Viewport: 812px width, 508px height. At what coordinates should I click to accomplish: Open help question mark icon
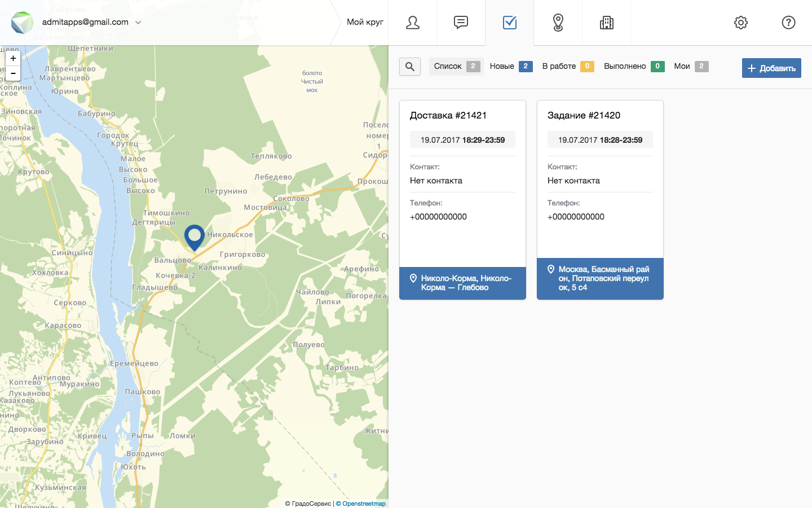[788, 23]
